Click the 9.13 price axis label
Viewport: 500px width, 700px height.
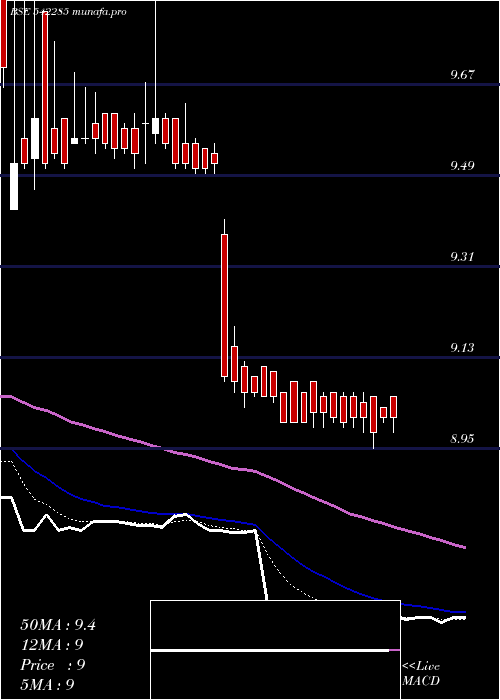tap(462, 347)
